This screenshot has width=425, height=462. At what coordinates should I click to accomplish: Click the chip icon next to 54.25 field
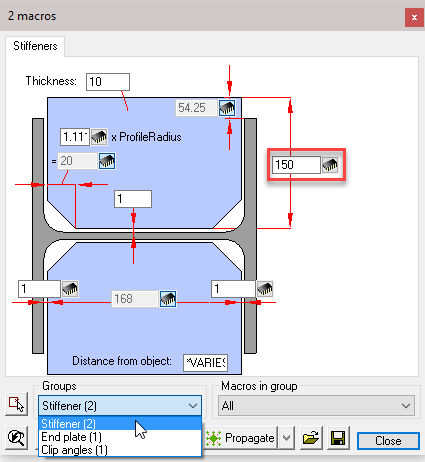[x=227, y=108]
